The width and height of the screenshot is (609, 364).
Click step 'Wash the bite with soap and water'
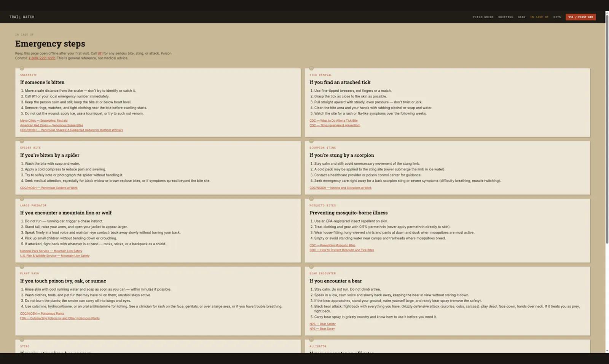[53, 164]
